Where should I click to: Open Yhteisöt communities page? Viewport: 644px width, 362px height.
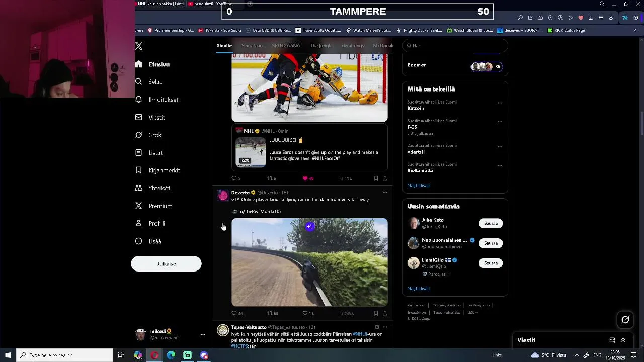153,188
